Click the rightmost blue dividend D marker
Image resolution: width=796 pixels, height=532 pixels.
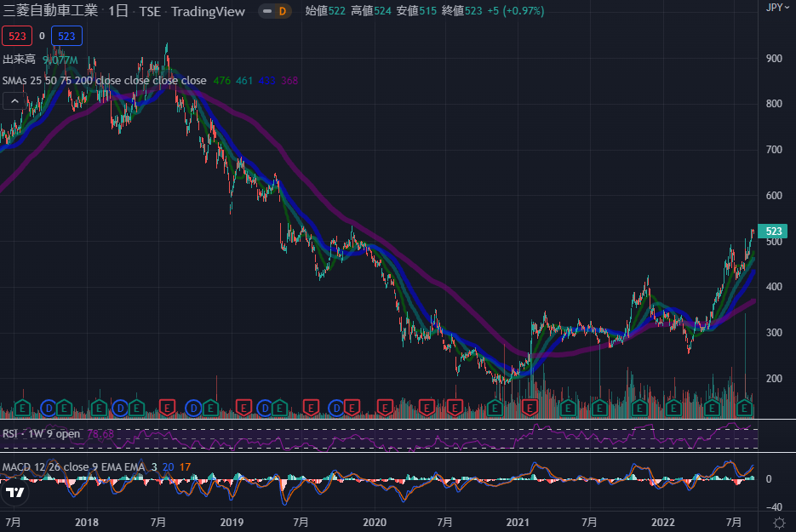click(336, 408)
